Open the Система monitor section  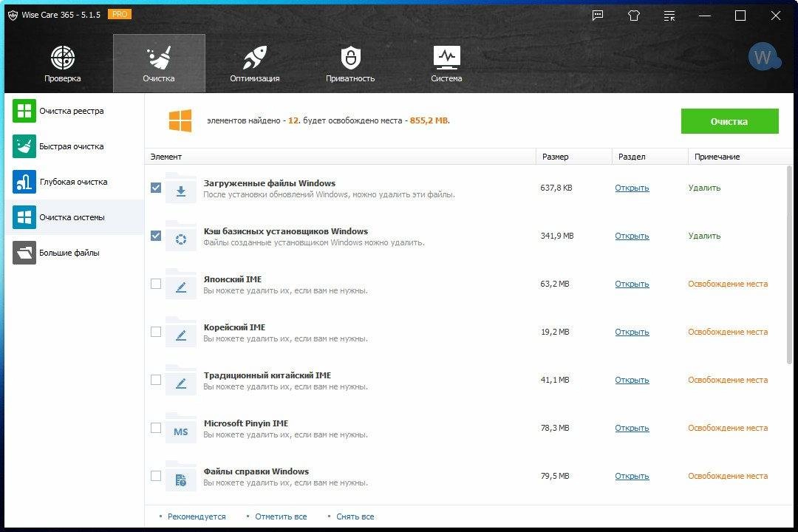pyautogui.click(x=446, y=64)
